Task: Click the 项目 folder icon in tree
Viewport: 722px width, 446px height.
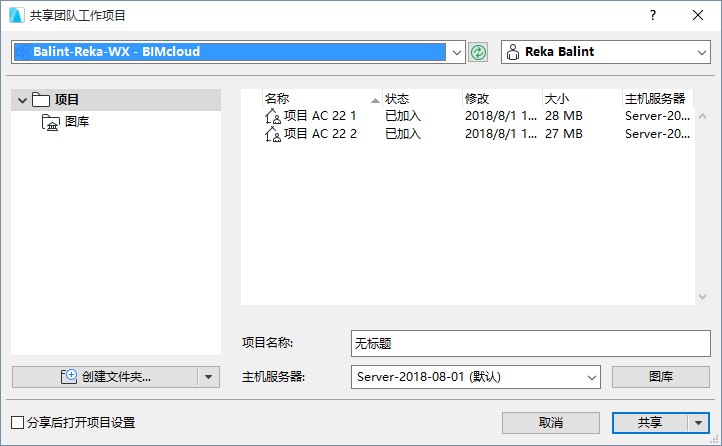Action: (x=41, y=99)
